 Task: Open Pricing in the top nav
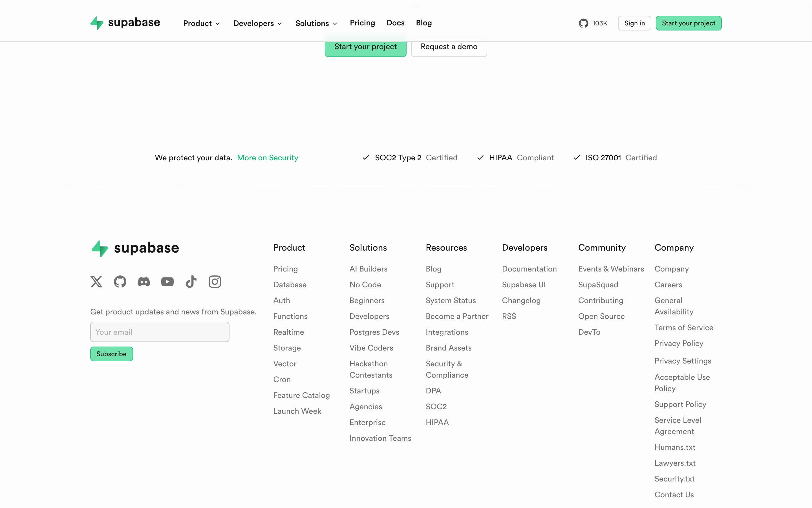pos(362,23)
